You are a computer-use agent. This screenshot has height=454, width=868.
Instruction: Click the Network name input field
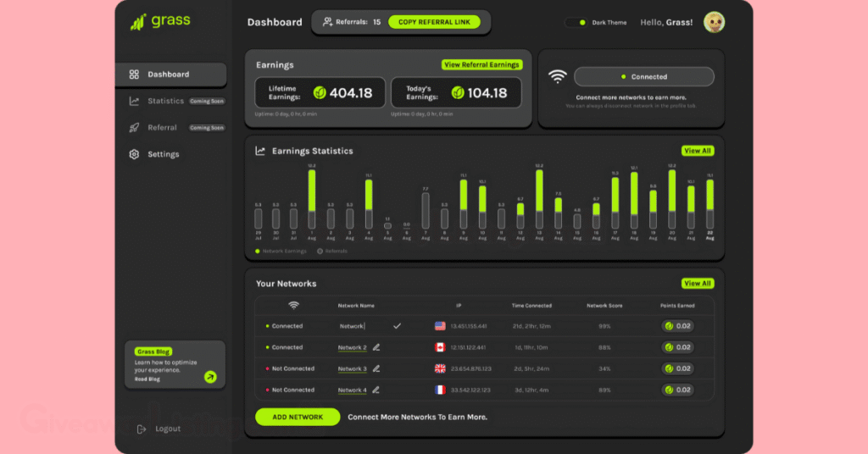[352, 326]
